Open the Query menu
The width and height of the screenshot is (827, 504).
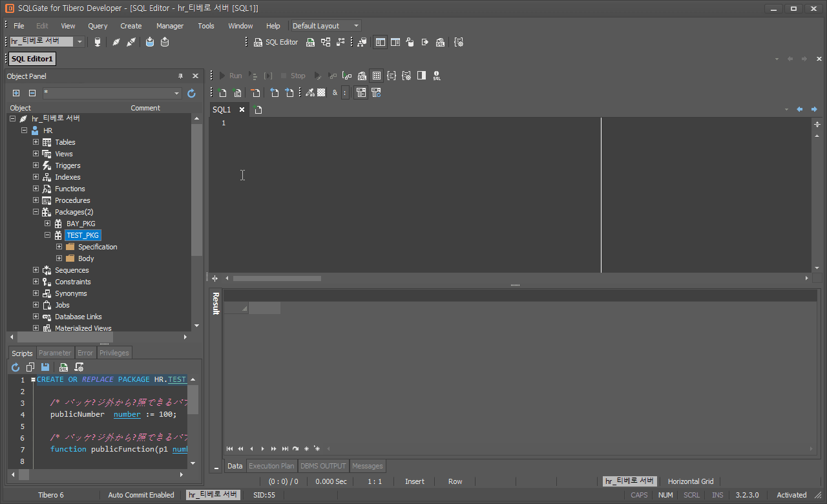point(98,26)
